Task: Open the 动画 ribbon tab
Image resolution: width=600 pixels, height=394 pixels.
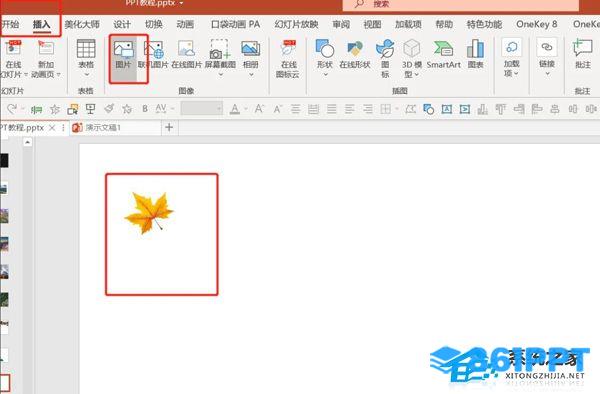Action: (185, 24)
